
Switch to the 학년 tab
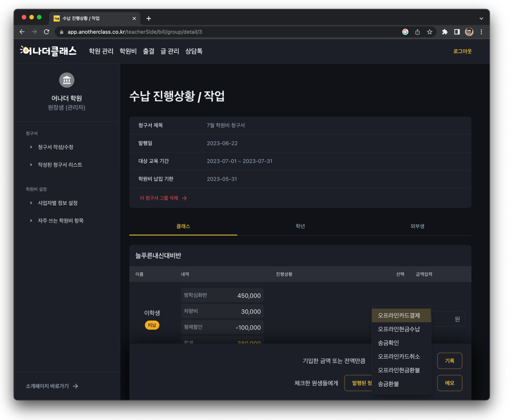[x=300, y=226]
